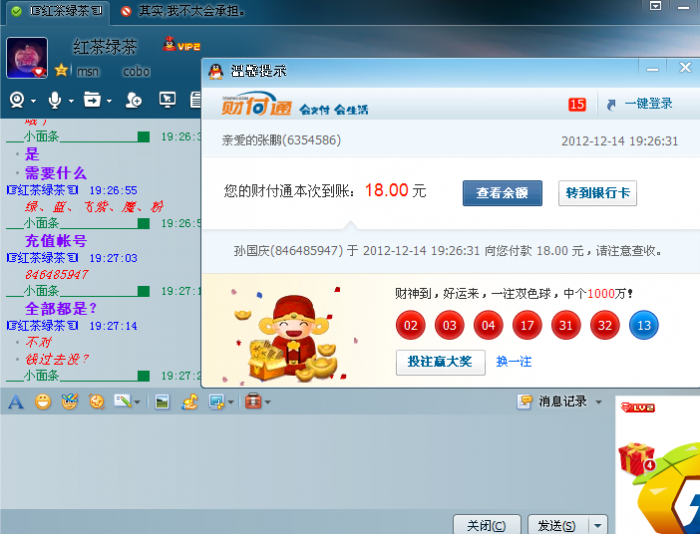Click inside the message input area
This screenshot has width=700, height=534.
(307, 462)
